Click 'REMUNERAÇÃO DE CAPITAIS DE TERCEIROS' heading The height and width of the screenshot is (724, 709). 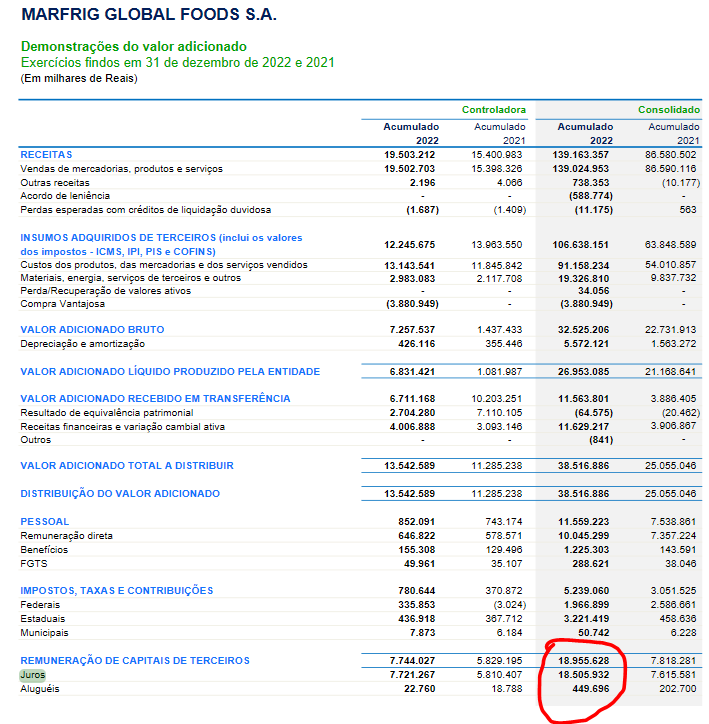pyautogui.click(x=135, y=661)
